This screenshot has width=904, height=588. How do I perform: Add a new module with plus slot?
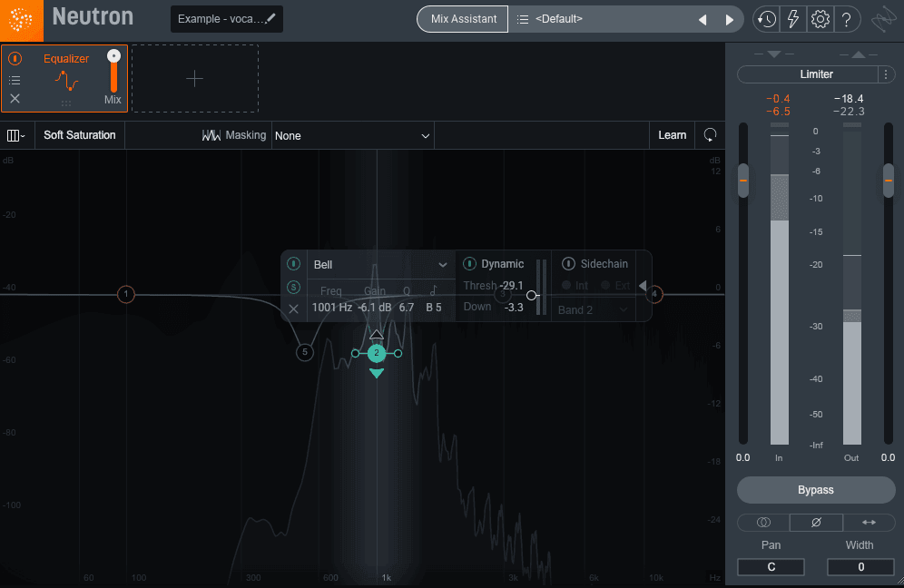coord(195,78)
